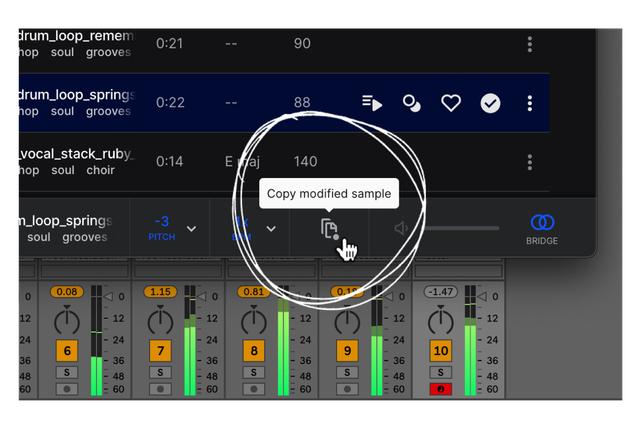
Task: Add drum_loop_springs sample to queue
Action: (x=371, y=103)
